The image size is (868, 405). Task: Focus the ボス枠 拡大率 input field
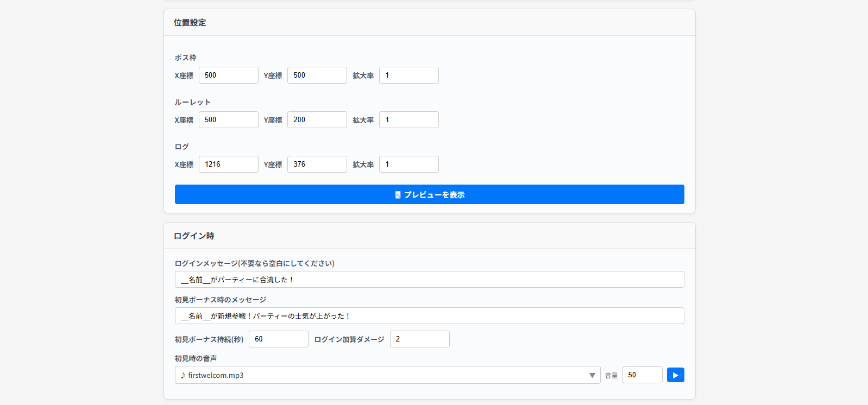[x=408, y=75]
